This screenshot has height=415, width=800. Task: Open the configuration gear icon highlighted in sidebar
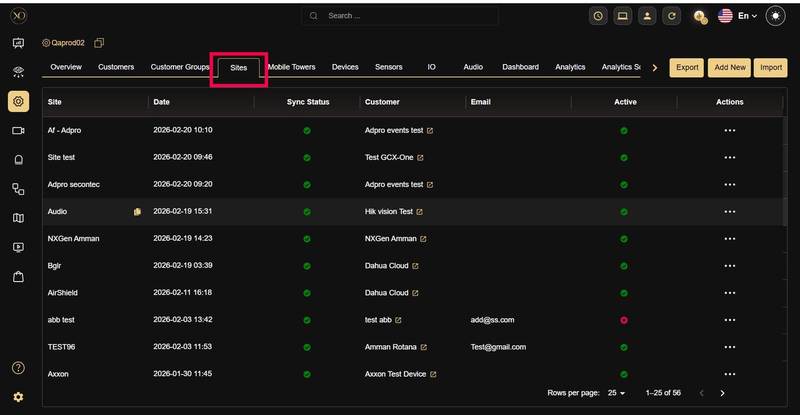(18, 102)
